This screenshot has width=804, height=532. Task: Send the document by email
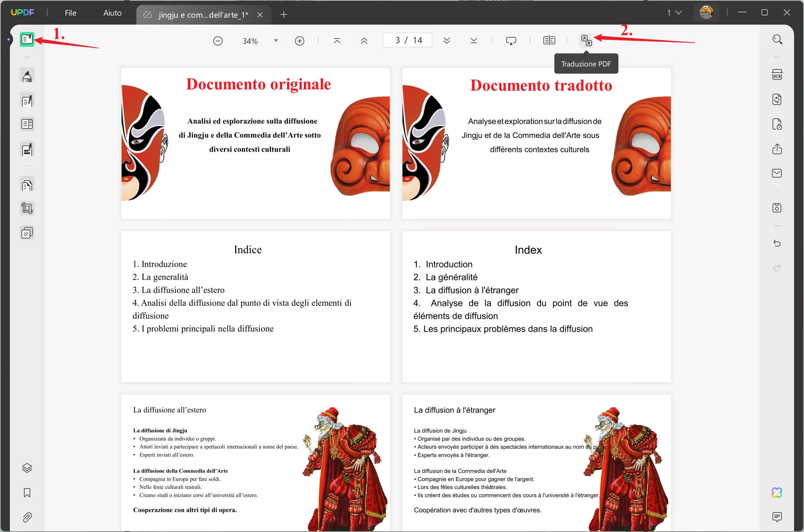777,173
